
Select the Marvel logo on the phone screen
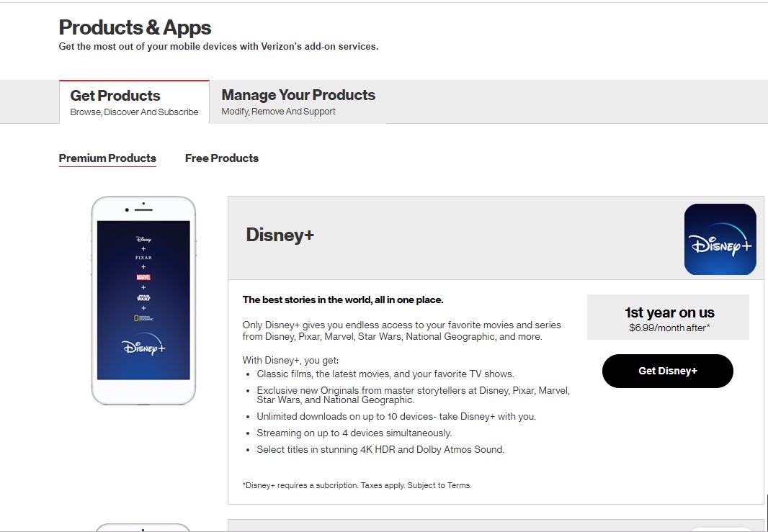pyautogui.click(x=143, y=277)
